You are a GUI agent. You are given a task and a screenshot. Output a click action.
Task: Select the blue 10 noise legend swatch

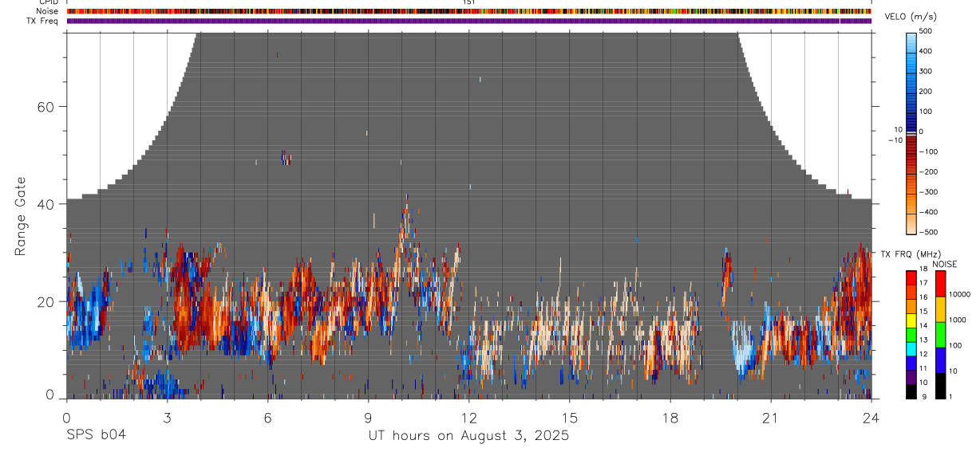pos(940,360)
